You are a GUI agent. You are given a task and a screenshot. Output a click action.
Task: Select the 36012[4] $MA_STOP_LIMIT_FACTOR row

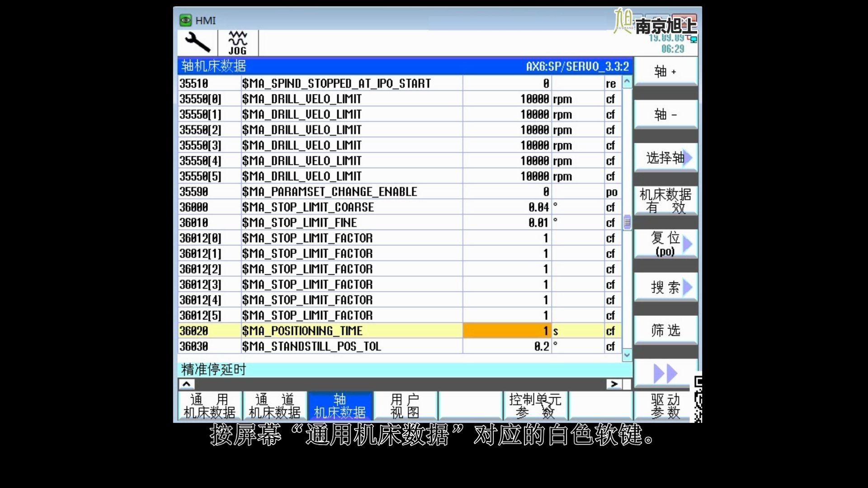pyautogui.click(x=400, y=300)
